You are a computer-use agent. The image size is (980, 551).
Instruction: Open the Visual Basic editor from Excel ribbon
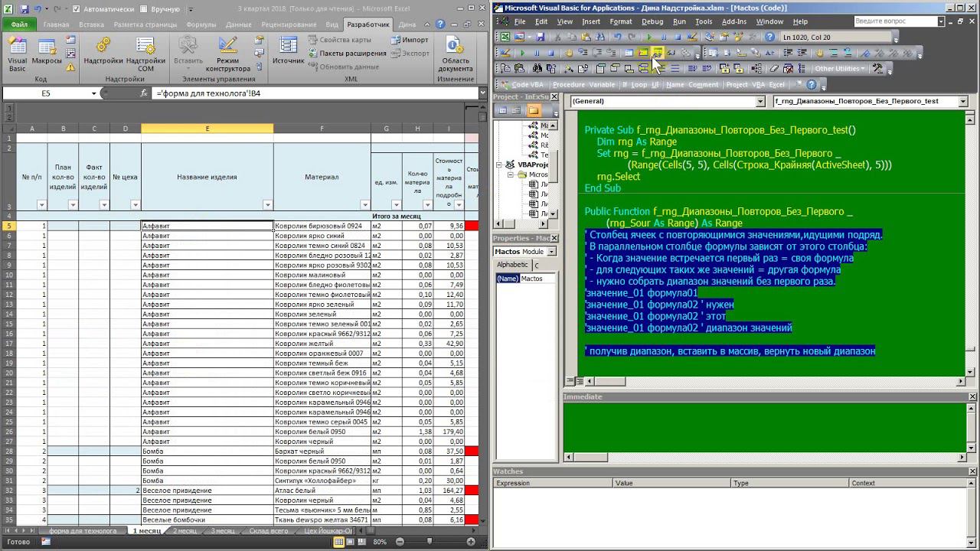click(17, 54)
